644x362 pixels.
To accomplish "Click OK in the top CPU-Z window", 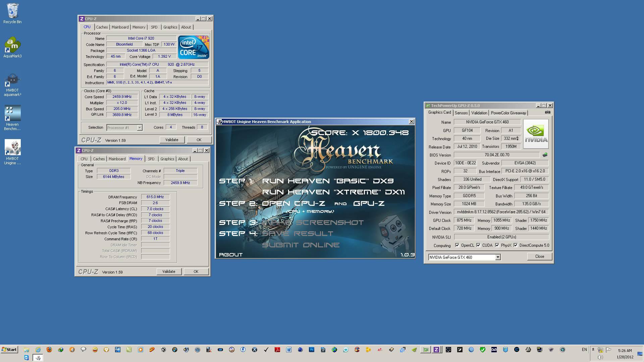I will click(199, 140).
